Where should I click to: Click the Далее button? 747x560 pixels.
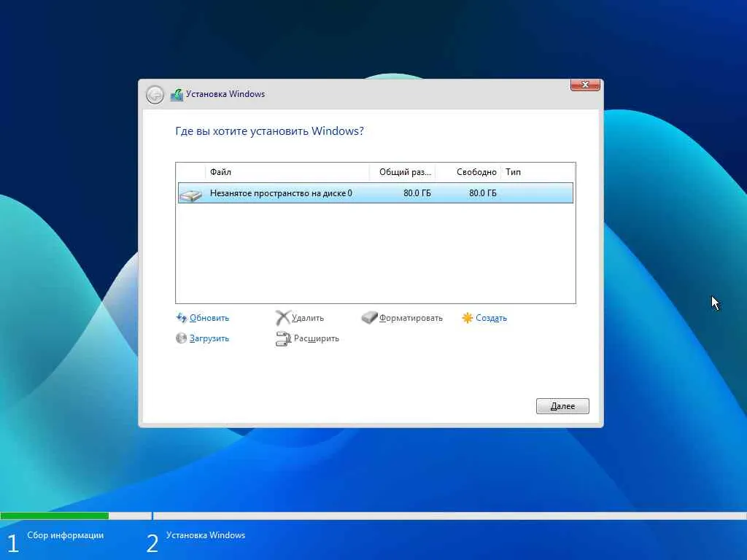(562, 406)
